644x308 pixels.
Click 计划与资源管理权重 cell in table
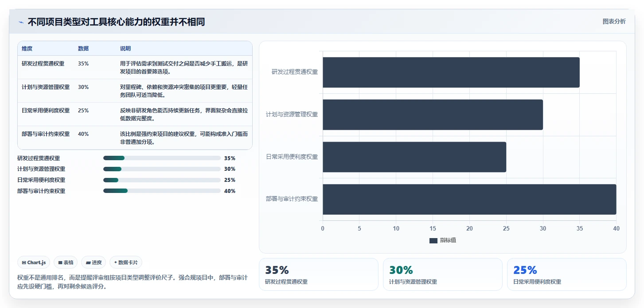[x=46, y=87]
